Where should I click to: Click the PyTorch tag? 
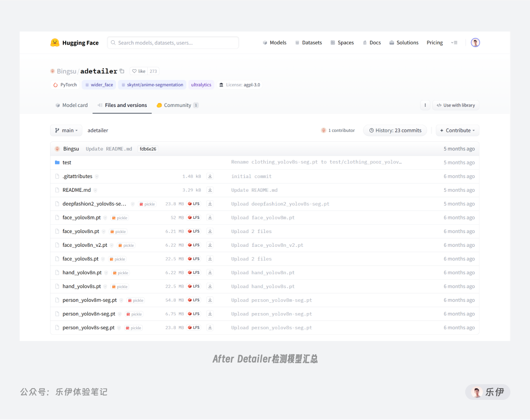point(65,85)
